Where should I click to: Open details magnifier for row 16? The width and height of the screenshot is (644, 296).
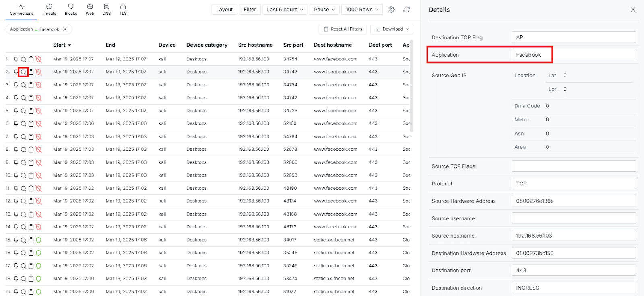pyautogui.click(x=23, y=253)
